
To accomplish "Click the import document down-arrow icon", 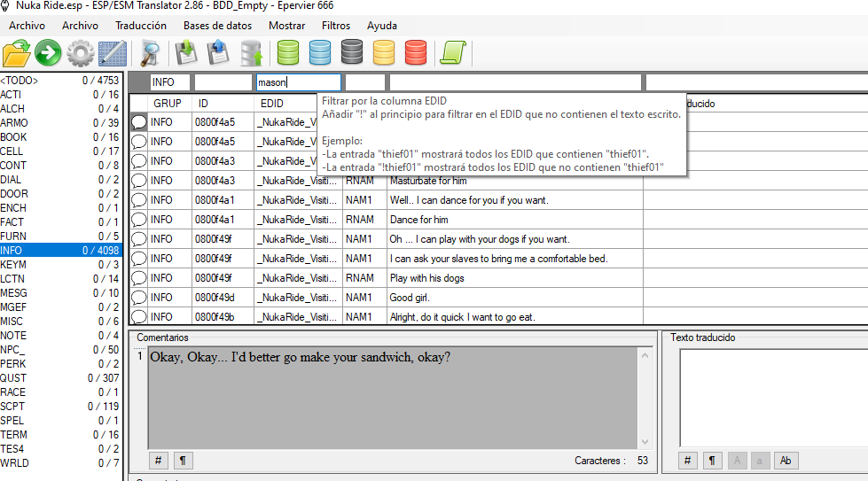I will [186, 53].
